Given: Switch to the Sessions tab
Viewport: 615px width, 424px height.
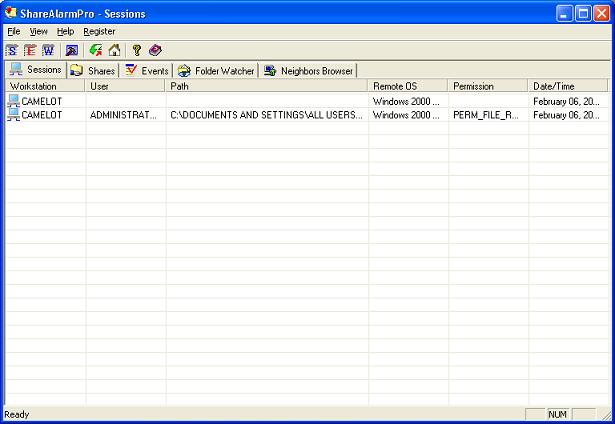Looking at the screenshot, I should point(36,69).
